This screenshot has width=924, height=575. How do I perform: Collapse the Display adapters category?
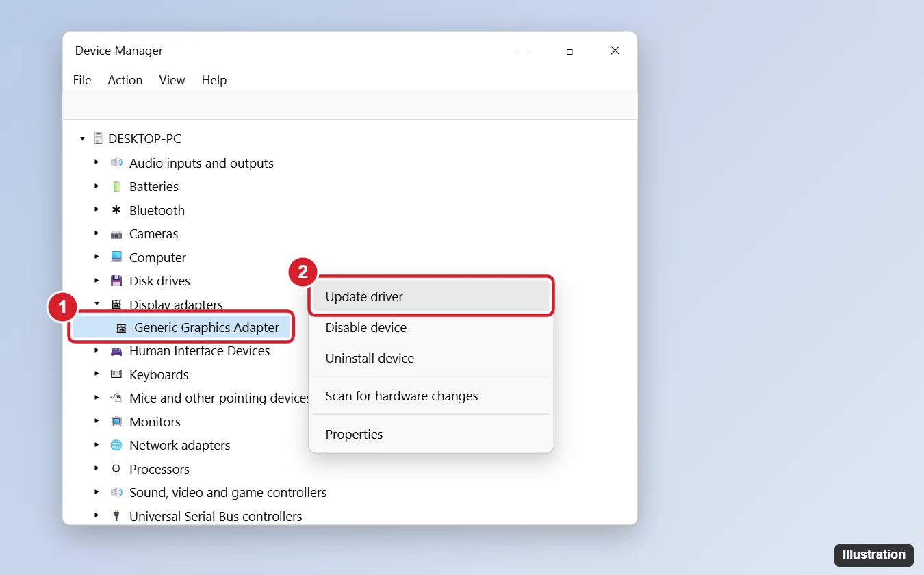click(x=97, y=304)
